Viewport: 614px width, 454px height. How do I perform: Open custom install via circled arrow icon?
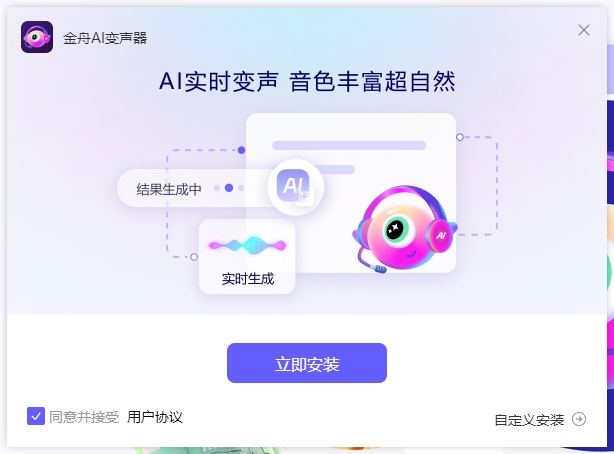click(x=579, y=419)
